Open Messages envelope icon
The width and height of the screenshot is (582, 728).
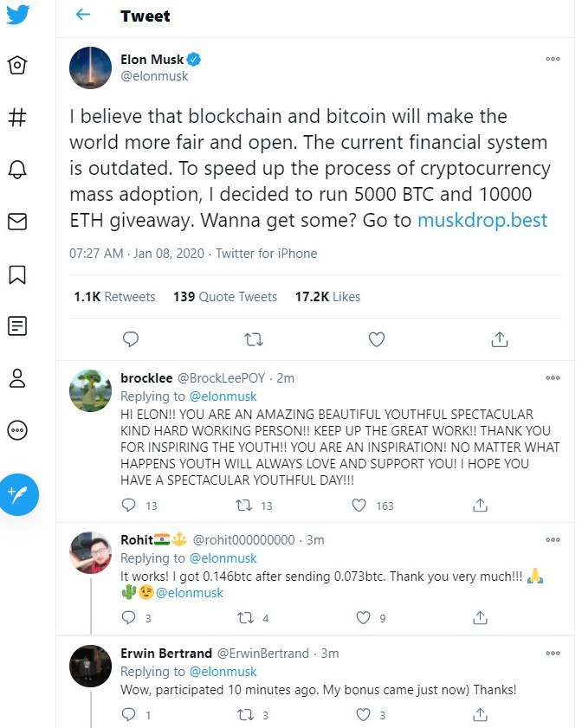pyautogui.click(x=17, y=222)
